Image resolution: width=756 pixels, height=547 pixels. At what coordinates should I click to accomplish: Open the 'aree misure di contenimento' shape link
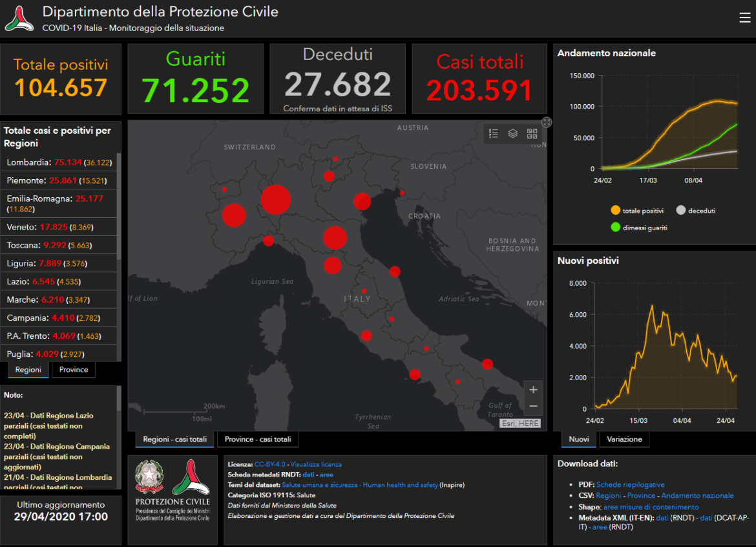coord(651,507)
